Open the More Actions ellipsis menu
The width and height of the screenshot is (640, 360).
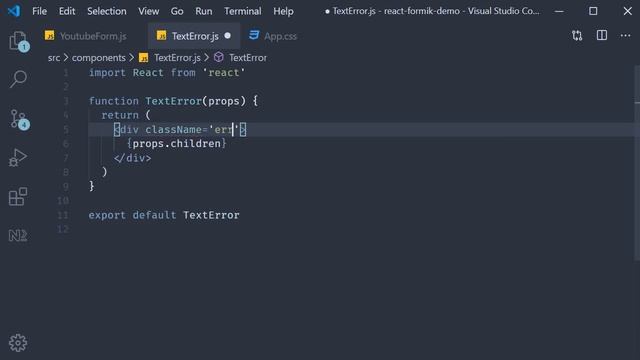pos(625,36)
